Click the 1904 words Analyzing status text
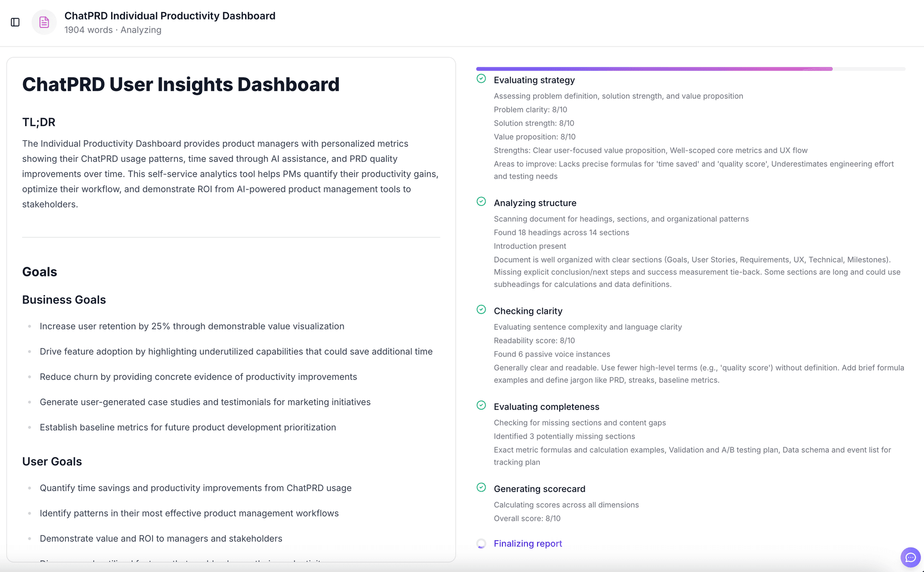This screenshot has width=924, height=572. 113,30
